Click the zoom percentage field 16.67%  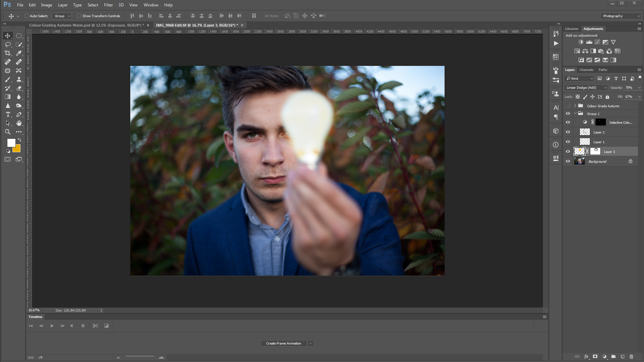coord(34,310)
